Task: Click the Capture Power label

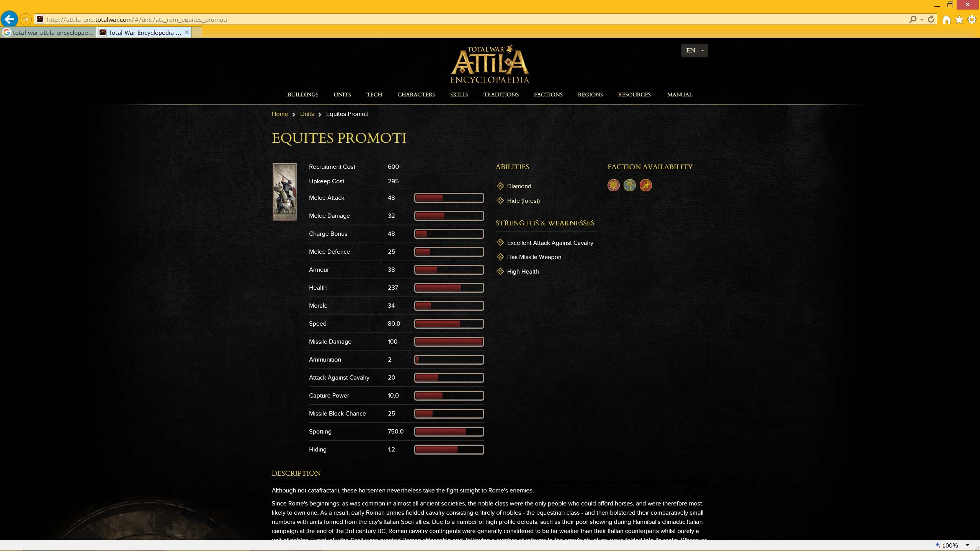Action: [329, 396]
